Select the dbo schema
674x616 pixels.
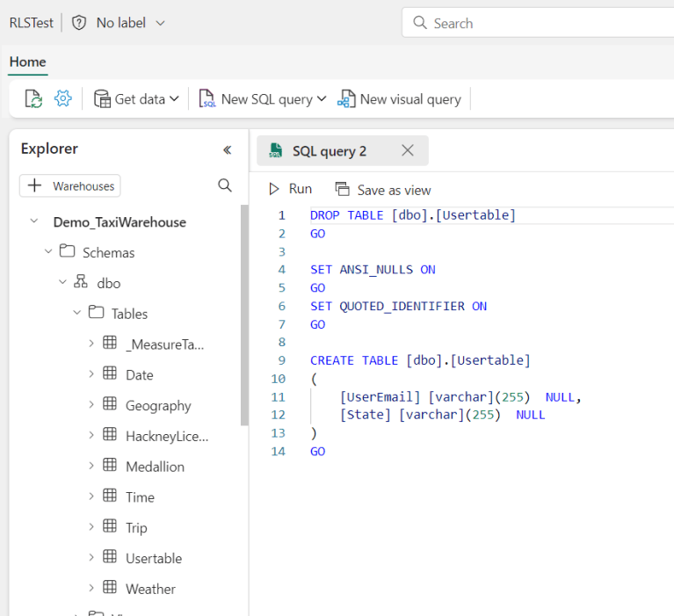click(x=109, y=284)
